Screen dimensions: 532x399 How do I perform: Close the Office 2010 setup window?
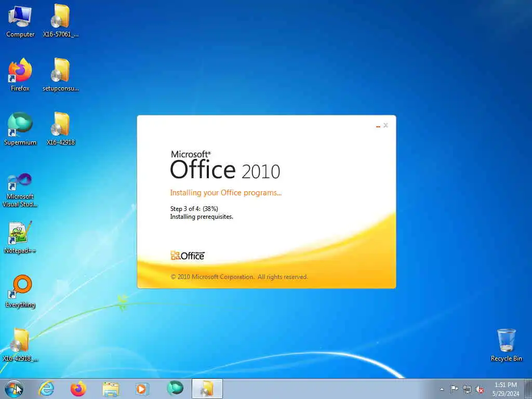[386, 125]
